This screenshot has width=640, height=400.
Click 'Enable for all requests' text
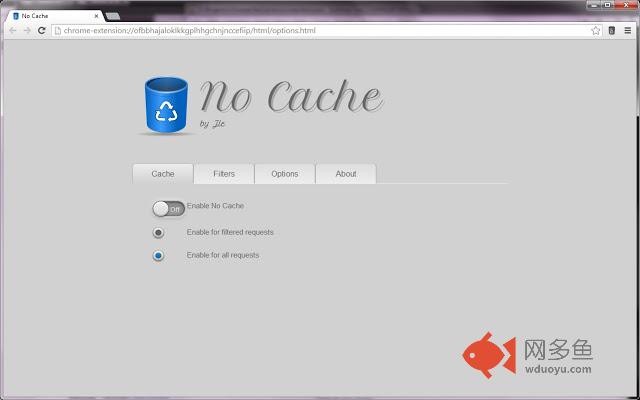[x=222, y=255]
